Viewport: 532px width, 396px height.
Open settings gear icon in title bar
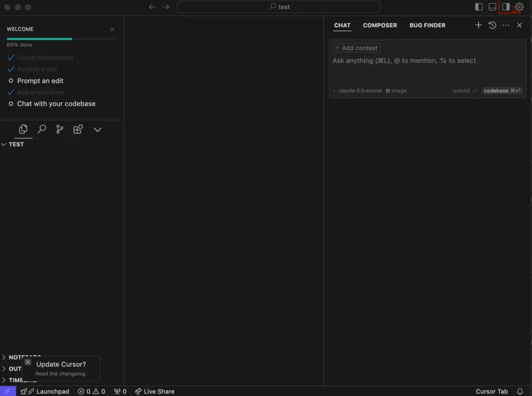[519, 7]
